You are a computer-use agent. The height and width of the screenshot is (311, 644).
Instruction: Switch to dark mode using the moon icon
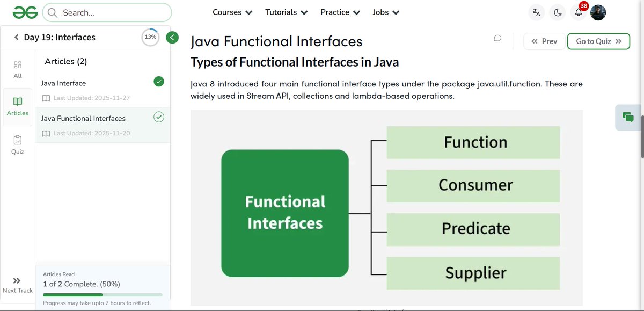tap(558, 11)
